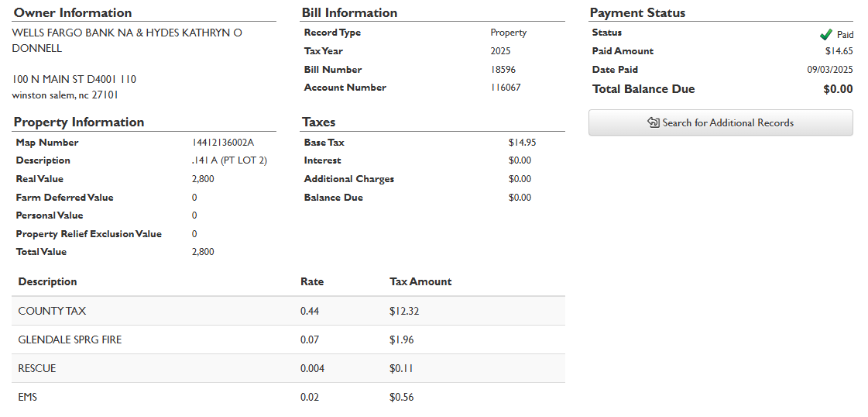
Task: Click the Rate column header
Action: tap(312, 281)
